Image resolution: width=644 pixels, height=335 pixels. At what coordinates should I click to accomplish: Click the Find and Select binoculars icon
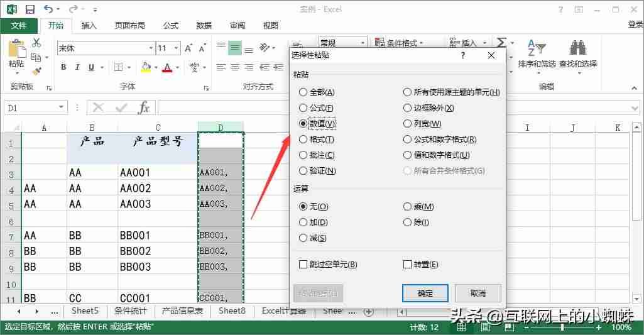click(578, 48)
